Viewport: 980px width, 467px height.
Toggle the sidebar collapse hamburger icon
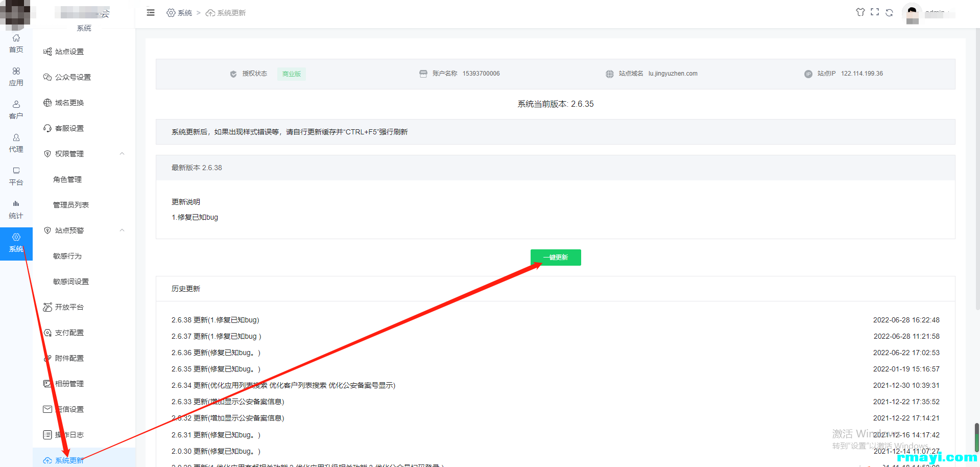click(151, 13)
